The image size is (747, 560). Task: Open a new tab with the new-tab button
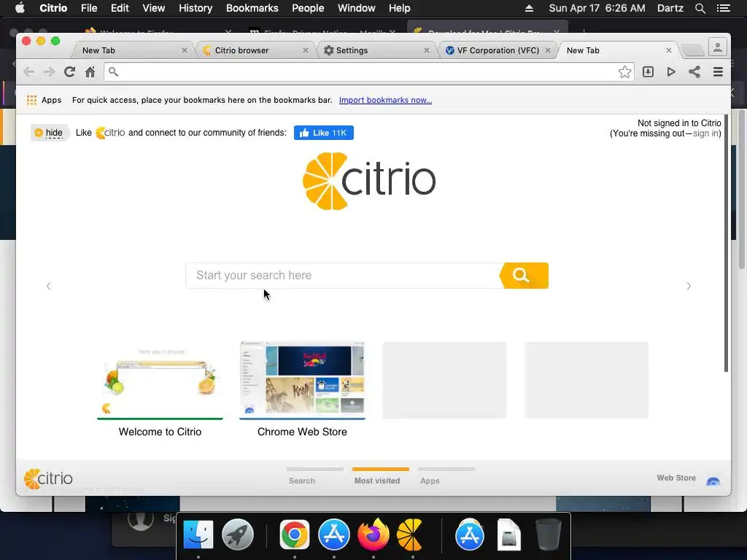[693, 50]
